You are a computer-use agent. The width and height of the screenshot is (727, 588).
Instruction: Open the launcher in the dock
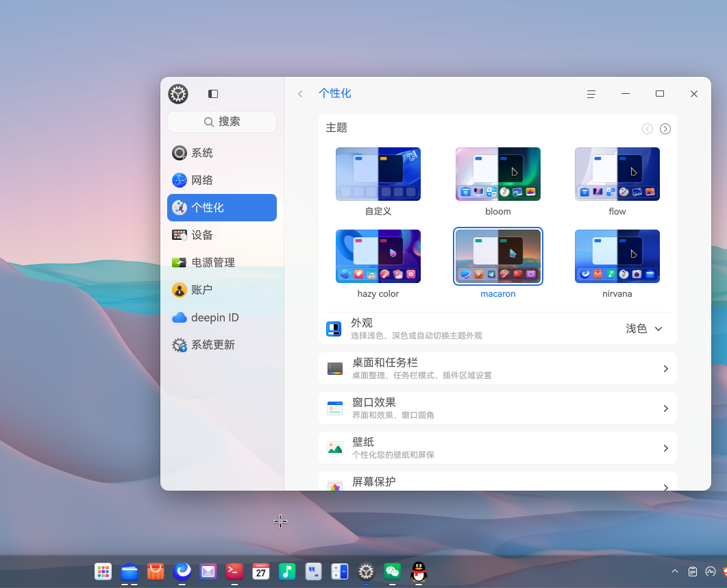(103, 572)
